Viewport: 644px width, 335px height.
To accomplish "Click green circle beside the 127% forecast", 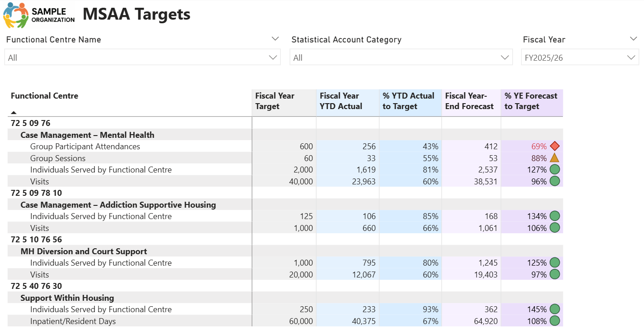I will 554,170.
